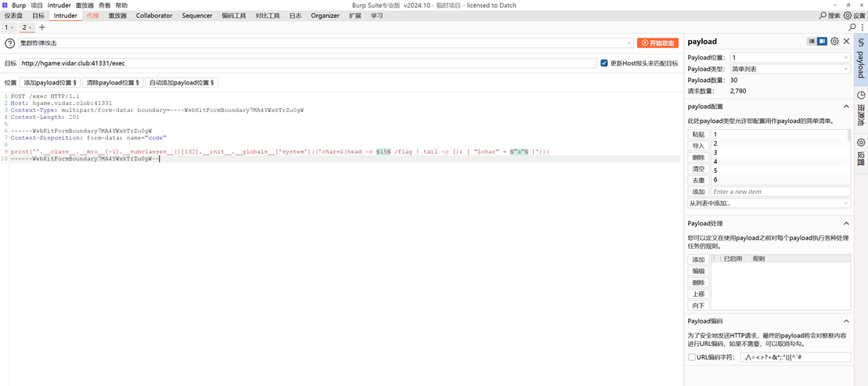Open the Payload位置 dropdown
Screen dimensions: 868x386
789,58
